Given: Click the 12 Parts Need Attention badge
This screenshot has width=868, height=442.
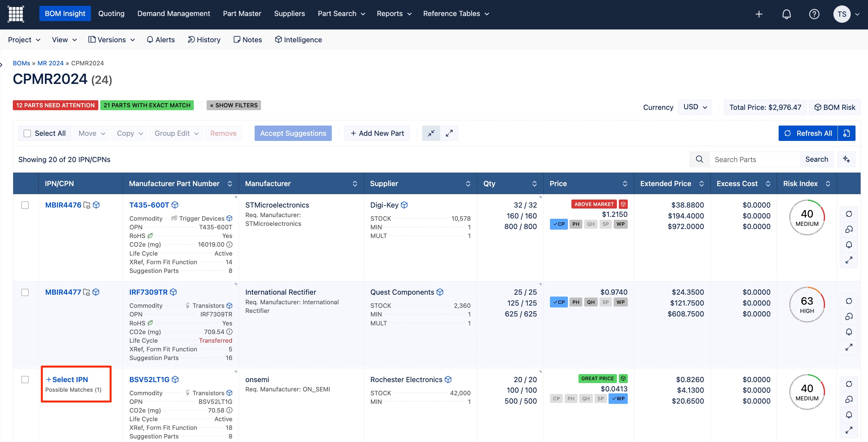Looking at the screenshot, I should coord(55,105).
